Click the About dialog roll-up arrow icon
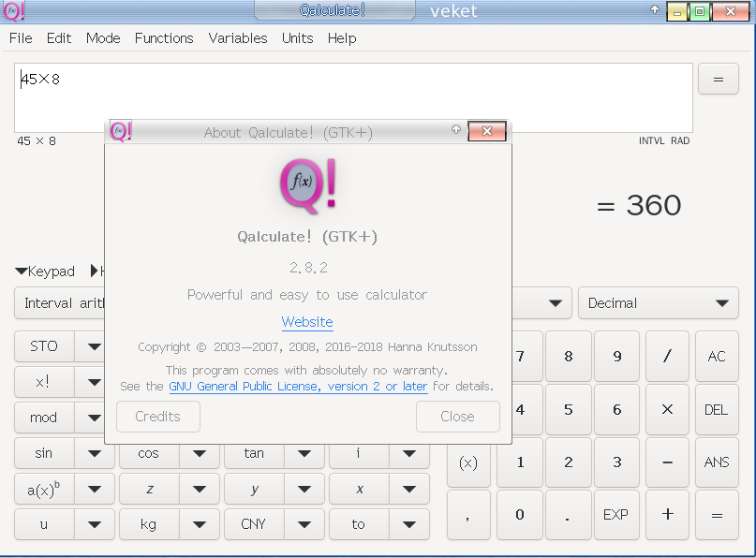This screenshot has height=558, width=756. pyautogui.click(x=456, y=129)
